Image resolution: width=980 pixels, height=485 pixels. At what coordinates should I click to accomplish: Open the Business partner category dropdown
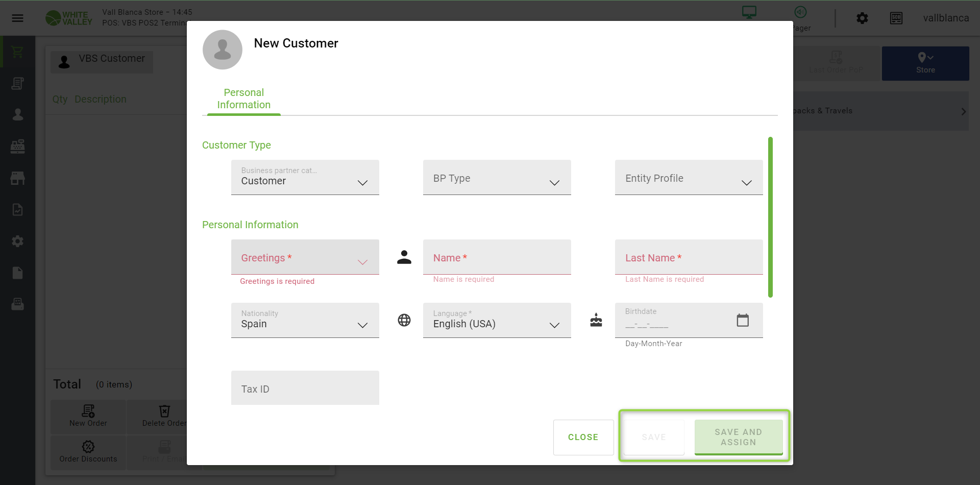coord(305,178)
